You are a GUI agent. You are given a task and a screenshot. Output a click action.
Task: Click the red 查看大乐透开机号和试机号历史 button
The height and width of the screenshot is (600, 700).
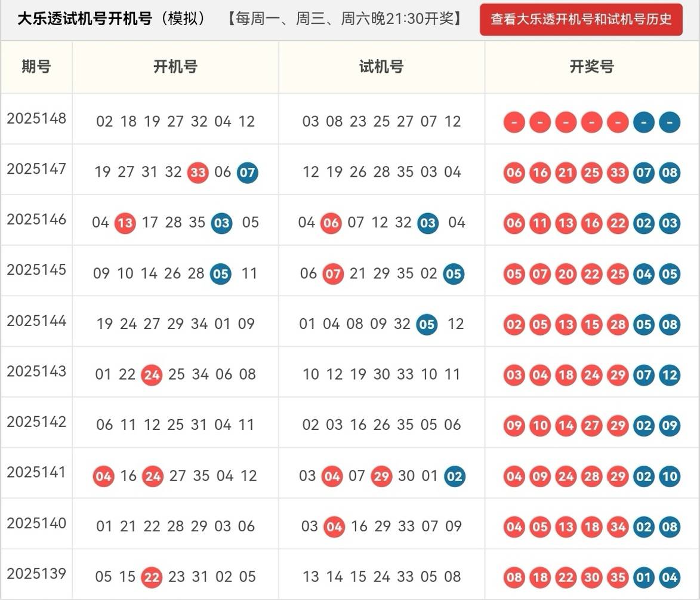point(581,19)
